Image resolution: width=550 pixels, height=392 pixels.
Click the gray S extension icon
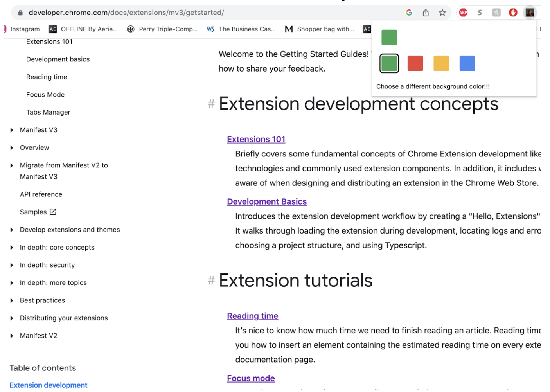coord(480,13)
